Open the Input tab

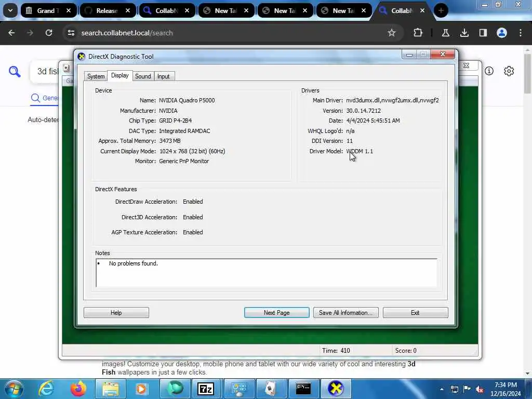pyautogui.click(x=163, y=76)
